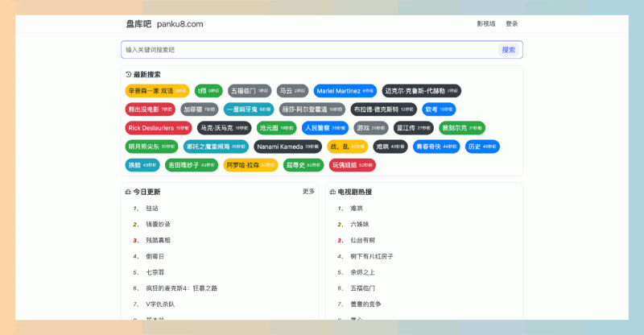Select the Mariel Martinez search tag
This screenshot has width=644, height=335.
point(345,91)
